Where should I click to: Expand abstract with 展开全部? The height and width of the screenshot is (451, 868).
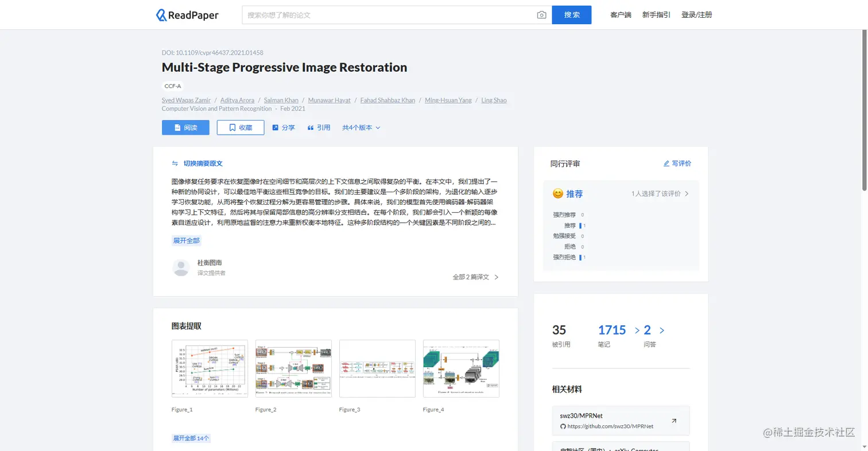click(187, 240)
